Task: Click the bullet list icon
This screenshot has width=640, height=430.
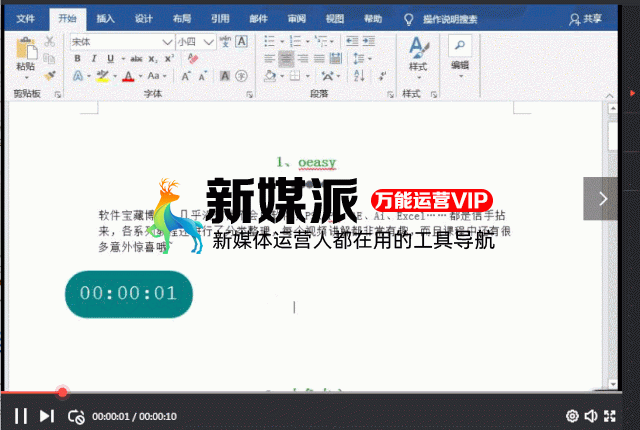Action: [x=269, y=41]
